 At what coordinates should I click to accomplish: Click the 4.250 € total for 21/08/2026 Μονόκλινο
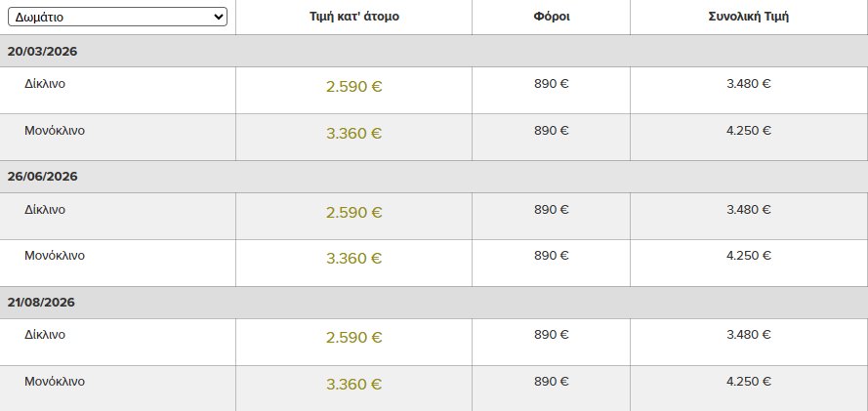[749, 382]
